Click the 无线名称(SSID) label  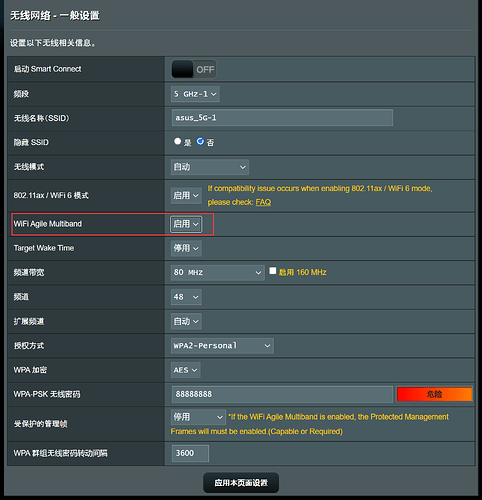(x=41, y=118)
